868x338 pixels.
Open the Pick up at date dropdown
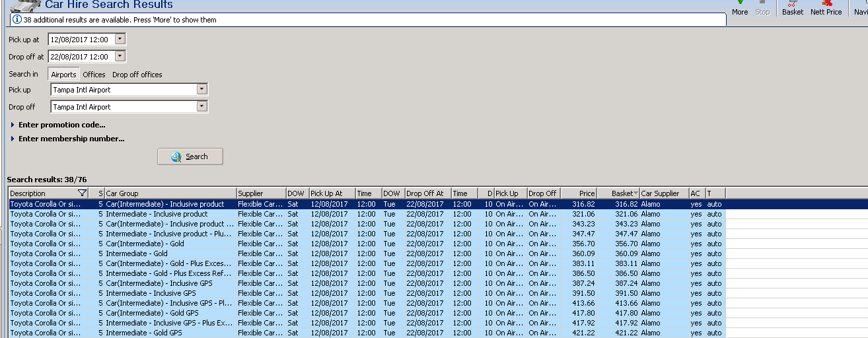(x=120, y=39)
